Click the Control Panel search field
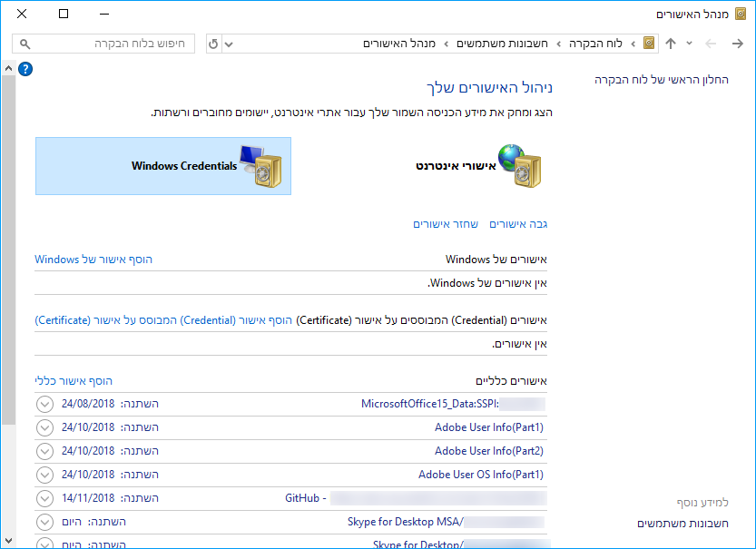The width and height of the screenshot is (756, 549). tap(103, 44)
